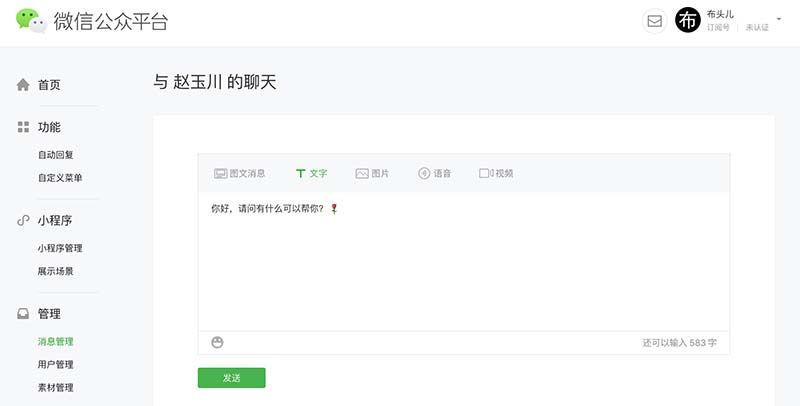800x406 pixels.
Task: Click the 小程序 link icon
Action: pyautogui.click(x=23, y=220)
